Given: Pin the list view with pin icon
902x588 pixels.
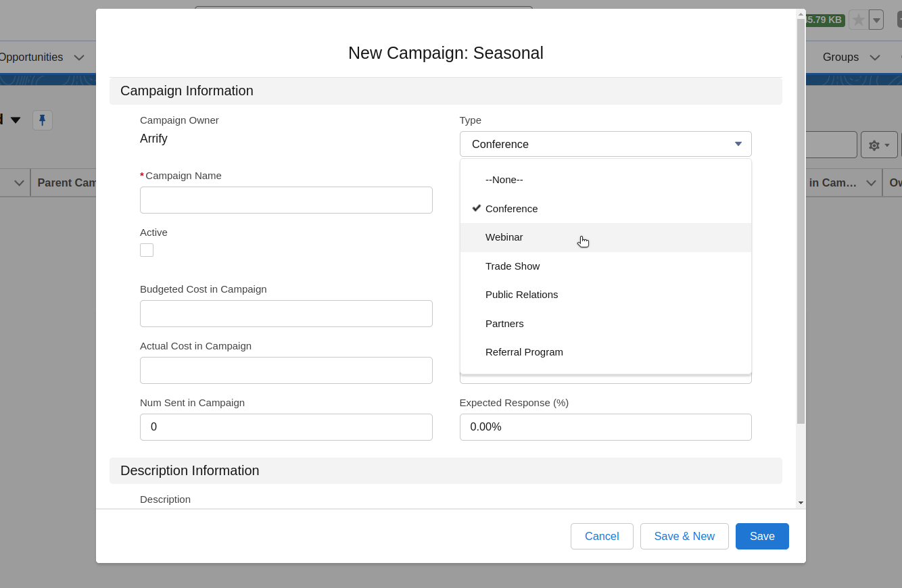Looking at the screenshot, I should tap(43, 120).
